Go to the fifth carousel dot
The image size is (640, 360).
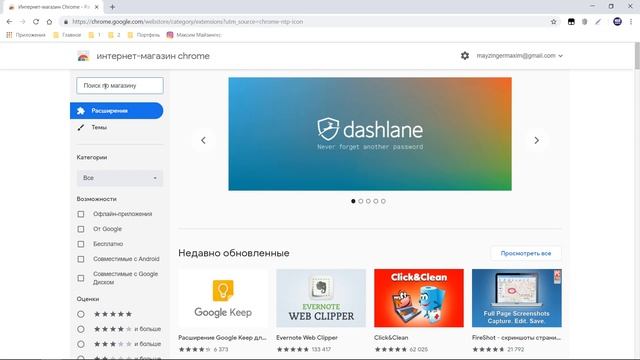pyautogui.click(x=383, y=201)
